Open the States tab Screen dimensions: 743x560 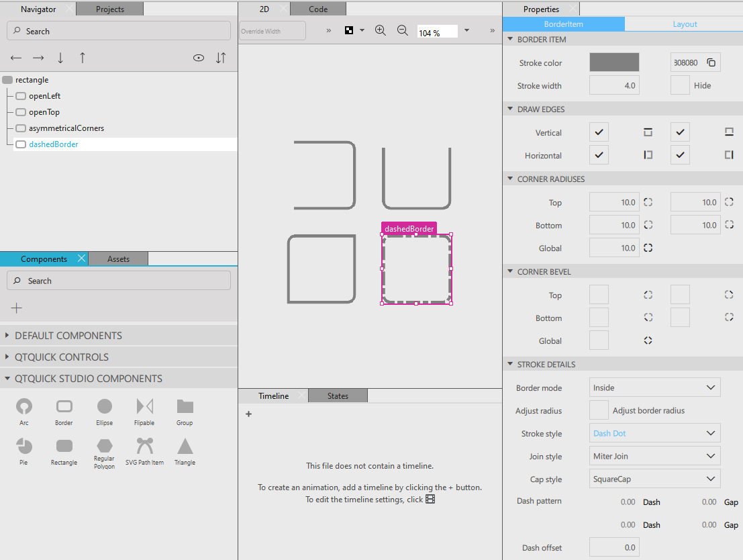338,395
